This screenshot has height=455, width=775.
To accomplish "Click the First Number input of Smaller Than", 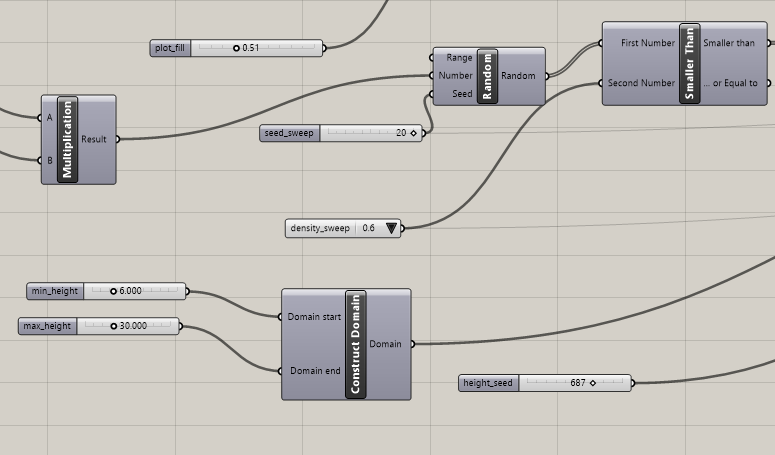I will click(x=647, y=43).
